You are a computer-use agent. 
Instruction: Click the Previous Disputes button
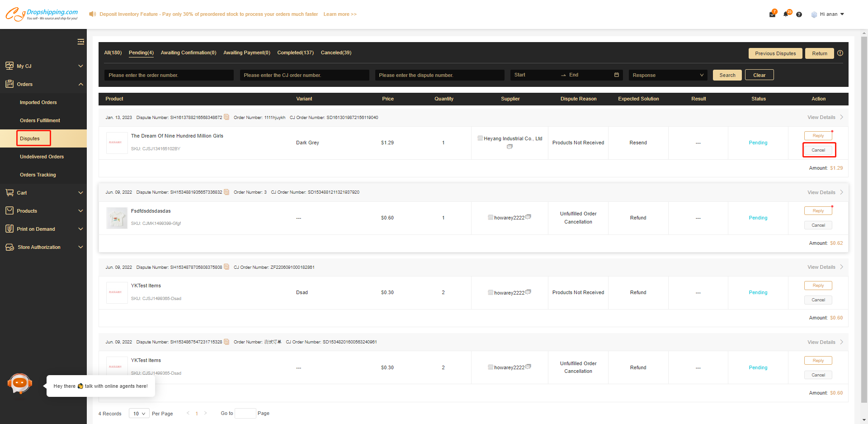[775, 53]
